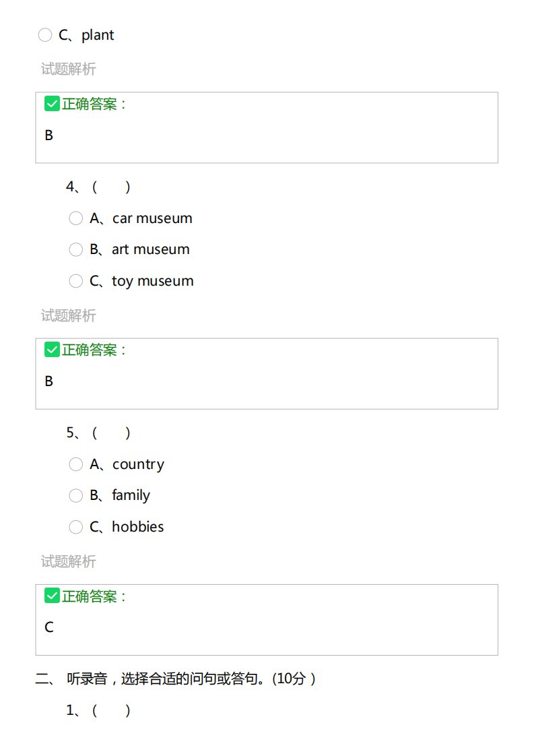This screenshot has width=534, height=756.
Task: Select radio option C plant
Action: 45,35
